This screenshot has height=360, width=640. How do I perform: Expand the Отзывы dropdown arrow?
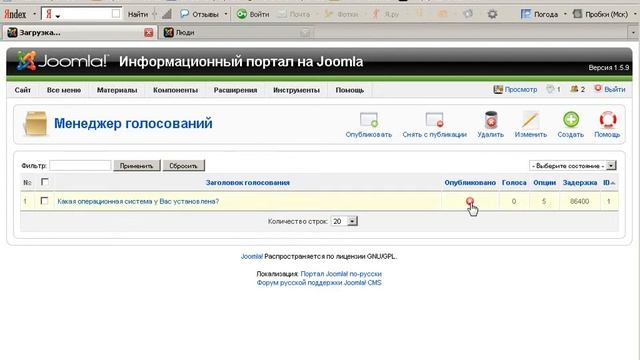pos(226,14)
